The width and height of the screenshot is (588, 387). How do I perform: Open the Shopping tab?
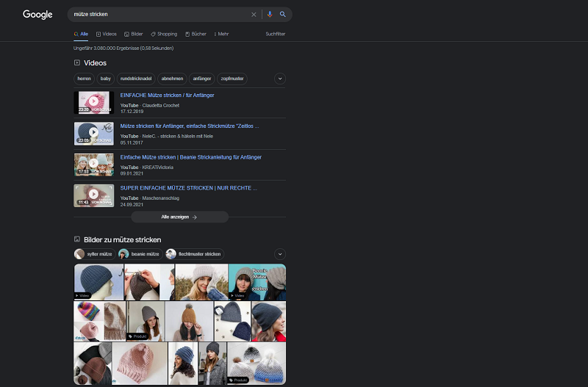tap(164, 34)
